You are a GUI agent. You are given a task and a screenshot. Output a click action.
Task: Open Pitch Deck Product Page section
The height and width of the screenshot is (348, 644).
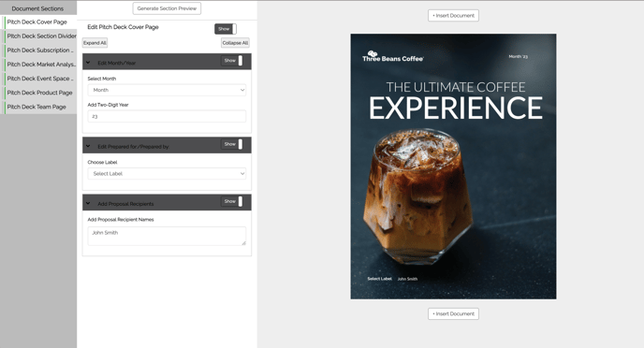coord(38,93)
